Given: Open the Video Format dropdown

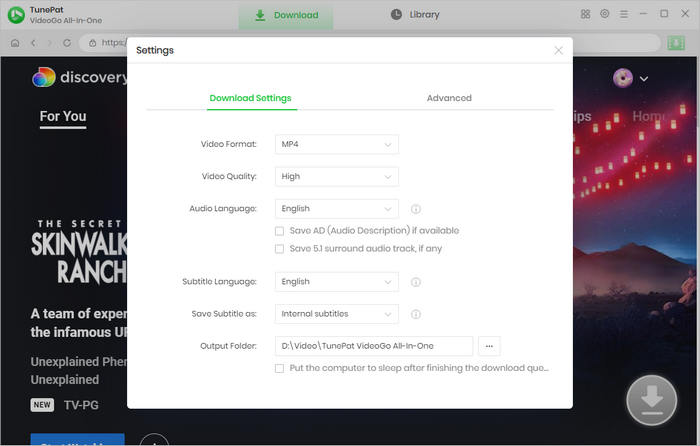Looking at the screenshot, I should 337,144.
